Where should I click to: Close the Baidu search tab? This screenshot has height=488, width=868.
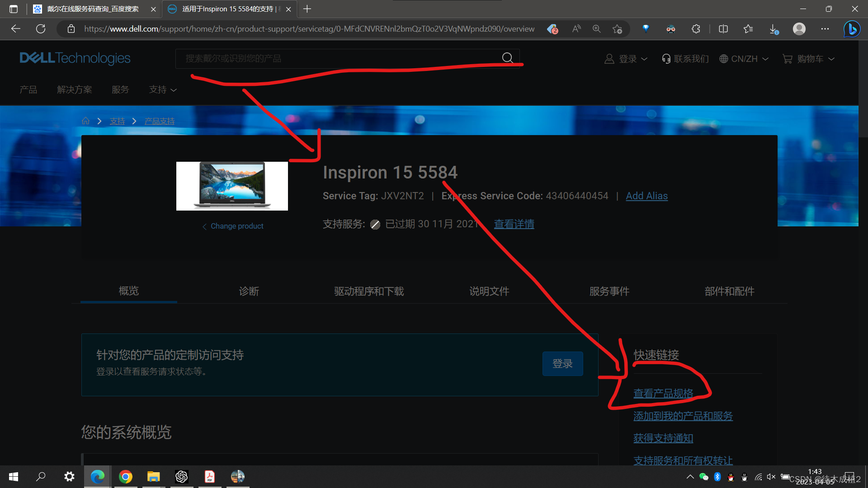coord(153,9)
